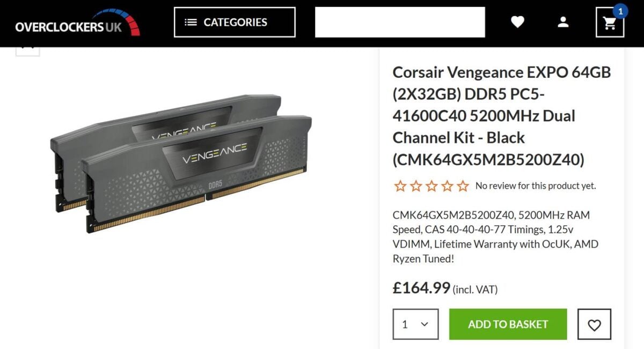This screenshot has width=644, height=349.
Task: Open the shopping cart icon
Action: (x=610, y=23)
